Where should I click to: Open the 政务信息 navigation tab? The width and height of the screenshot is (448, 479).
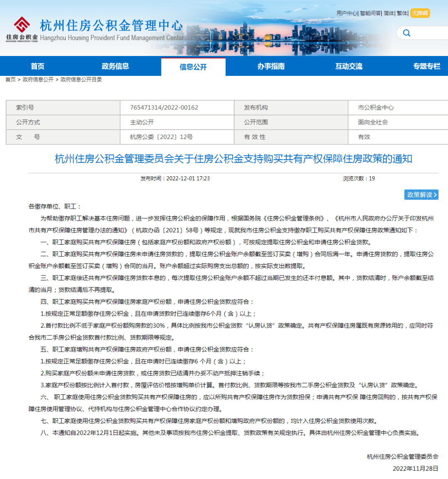[x=115, y=66]
